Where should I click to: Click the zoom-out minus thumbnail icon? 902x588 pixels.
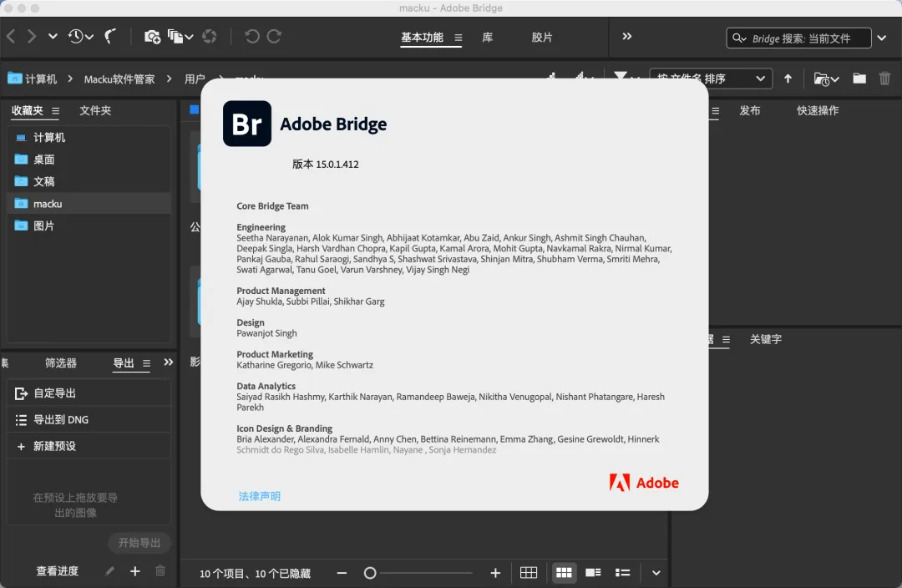(342, 573)
